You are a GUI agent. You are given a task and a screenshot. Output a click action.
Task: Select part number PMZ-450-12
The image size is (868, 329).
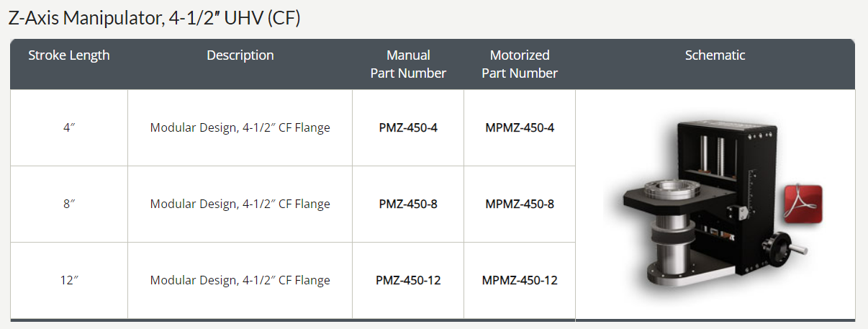(408, 280)
